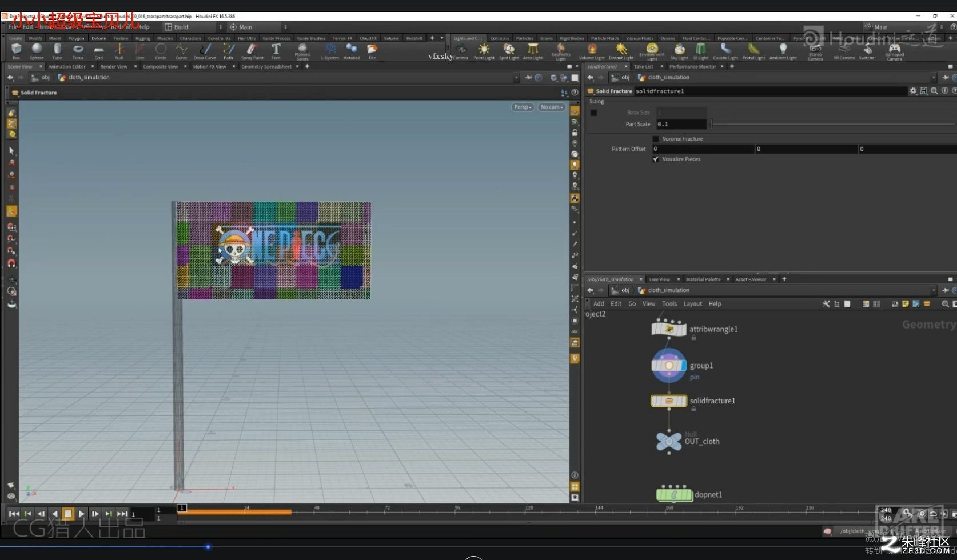Switch to the Render View tab
Screen dimensions: 957x560
[114, 67]
